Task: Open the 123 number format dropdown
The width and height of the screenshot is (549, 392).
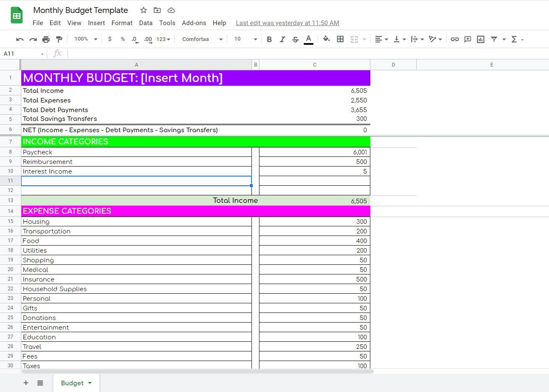Action: coord(163,39)
